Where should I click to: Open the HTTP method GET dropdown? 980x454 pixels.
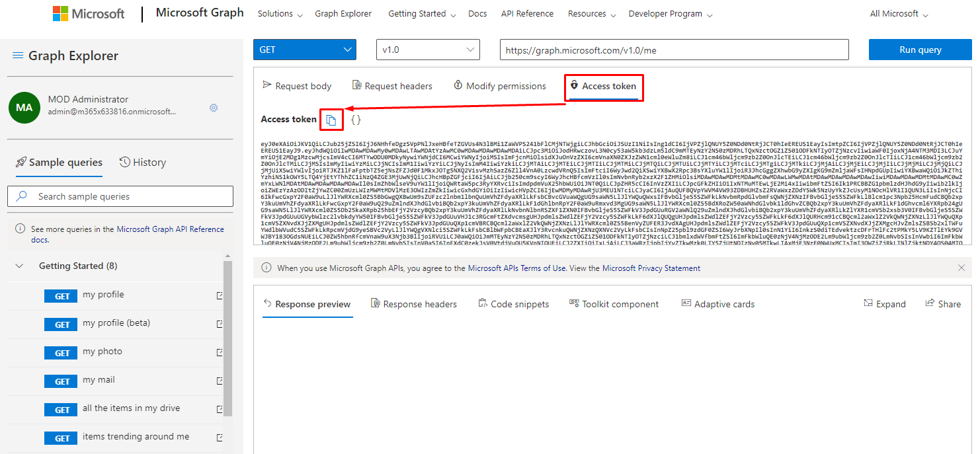click(304, 50)
